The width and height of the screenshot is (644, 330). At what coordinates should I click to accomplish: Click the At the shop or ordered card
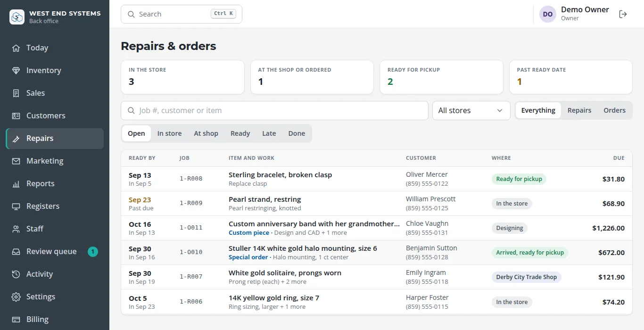[x=312, y=77]
